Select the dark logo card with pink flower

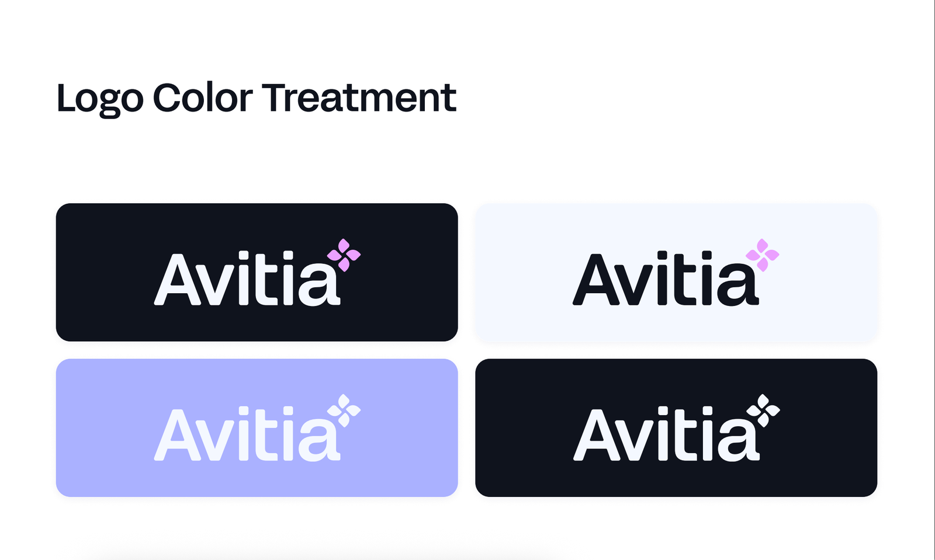coord(257,272)
